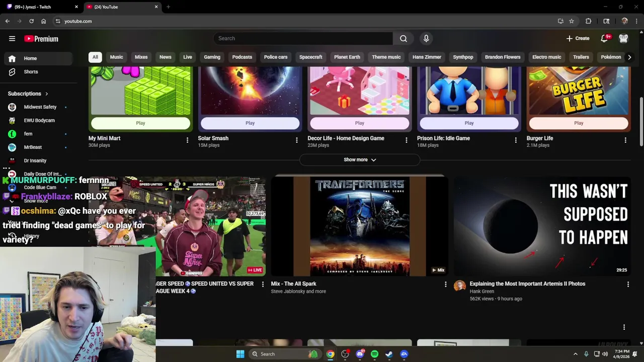Open the Chrome extensions puzzle icon
The height and width of the screenshot is (362, 644).
pyautogui.click(x=588, y=21)
